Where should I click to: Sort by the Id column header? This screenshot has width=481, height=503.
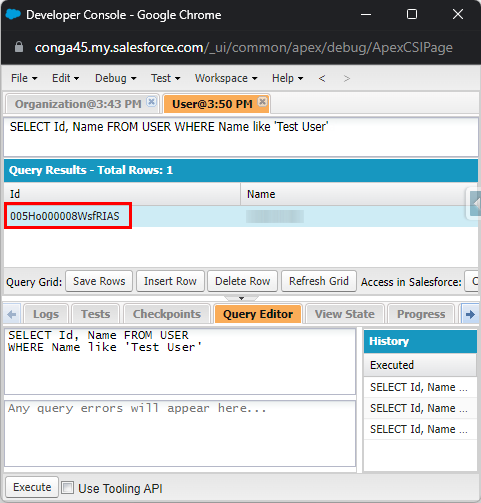tap(122, 194)
